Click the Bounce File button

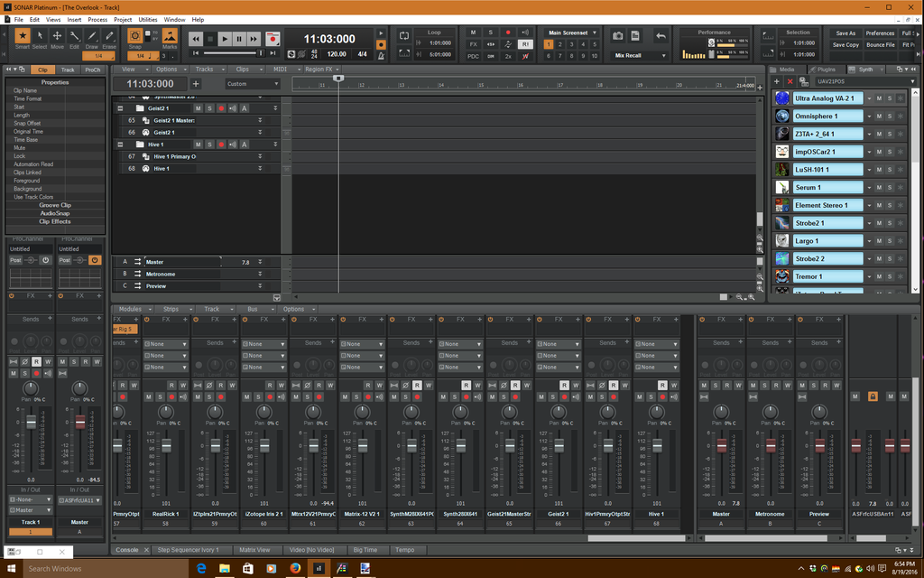coord(881,44)
